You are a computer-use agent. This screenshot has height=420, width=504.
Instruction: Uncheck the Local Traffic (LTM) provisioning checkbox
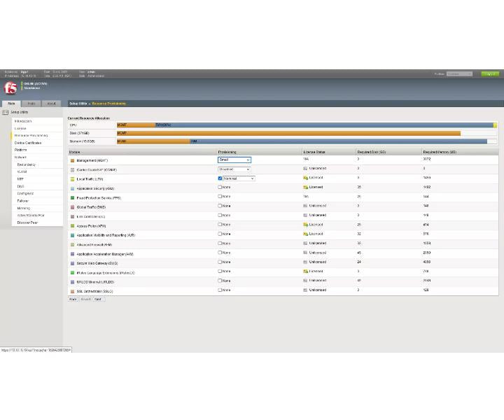tap(220, 178)
